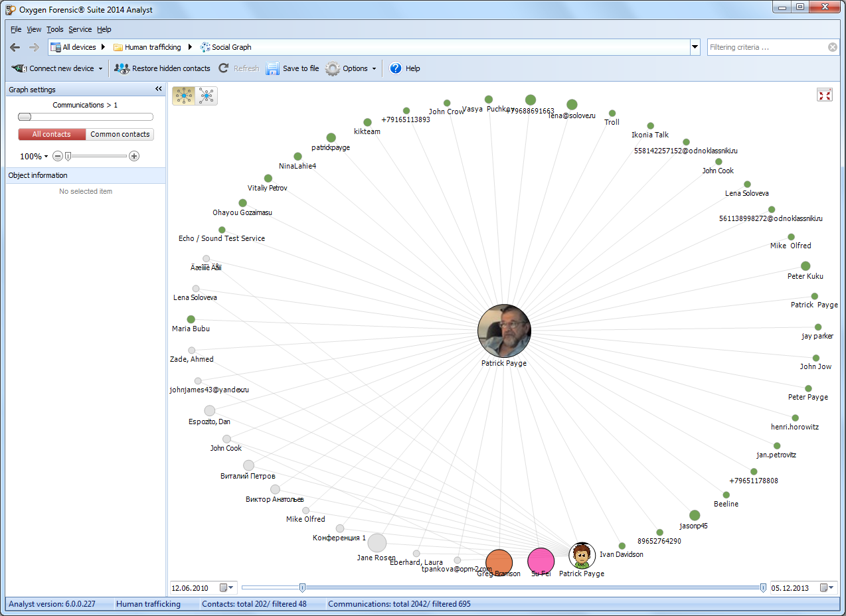This screenshot has height=616, width=846.
Task: Open the View menu
Action: tap(34, 29)
